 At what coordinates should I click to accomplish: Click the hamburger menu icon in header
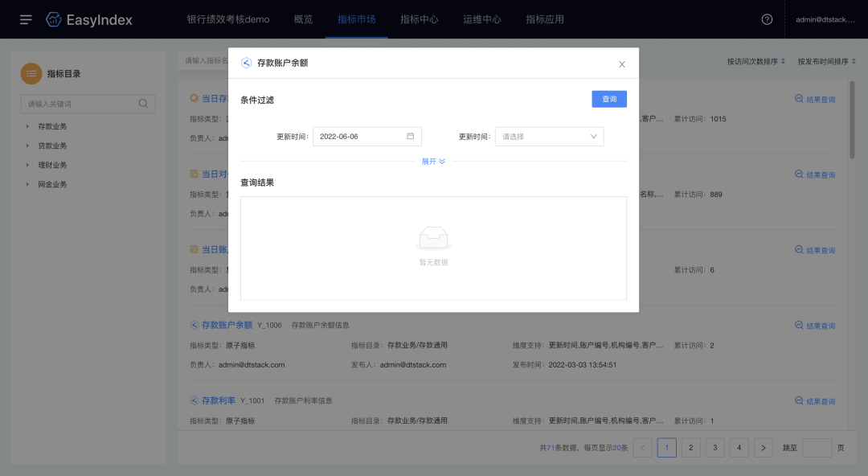(26, 19)
